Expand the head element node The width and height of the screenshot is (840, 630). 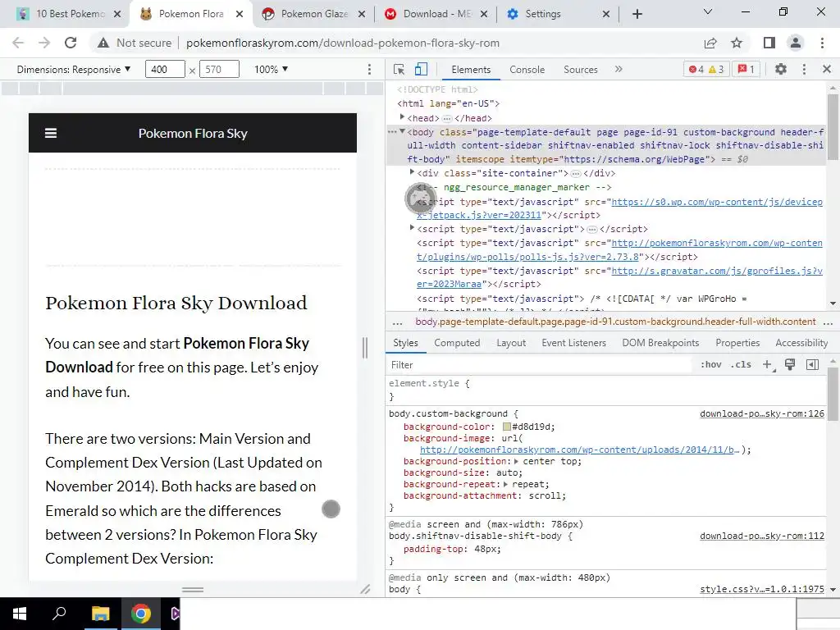coord(402,117)
